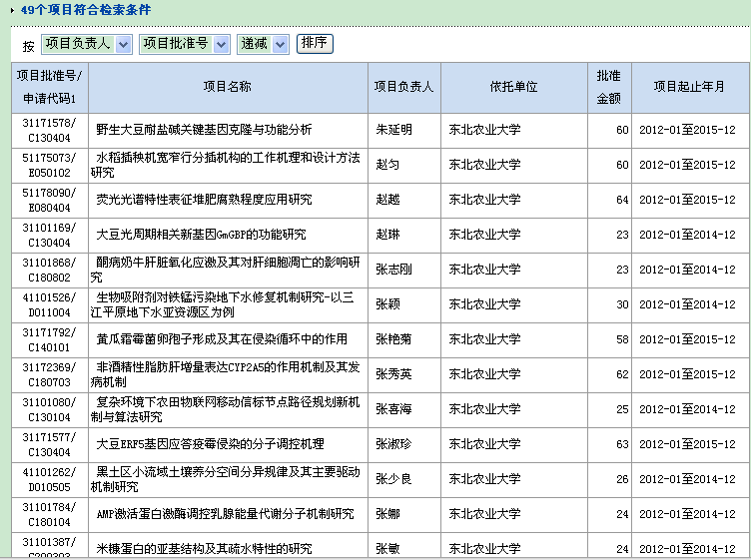Click the name 张少良

tap(393, 479)
